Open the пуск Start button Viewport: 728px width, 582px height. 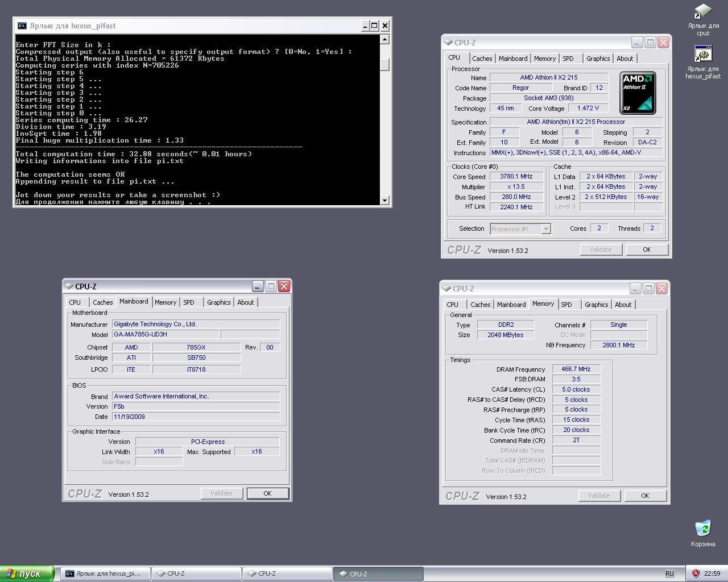27,573
